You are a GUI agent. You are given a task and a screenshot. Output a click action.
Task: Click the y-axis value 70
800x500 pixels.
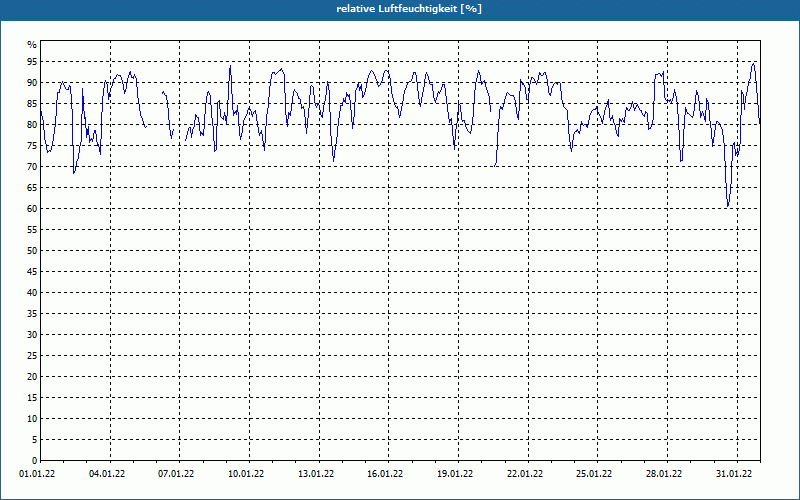(32, 167)
